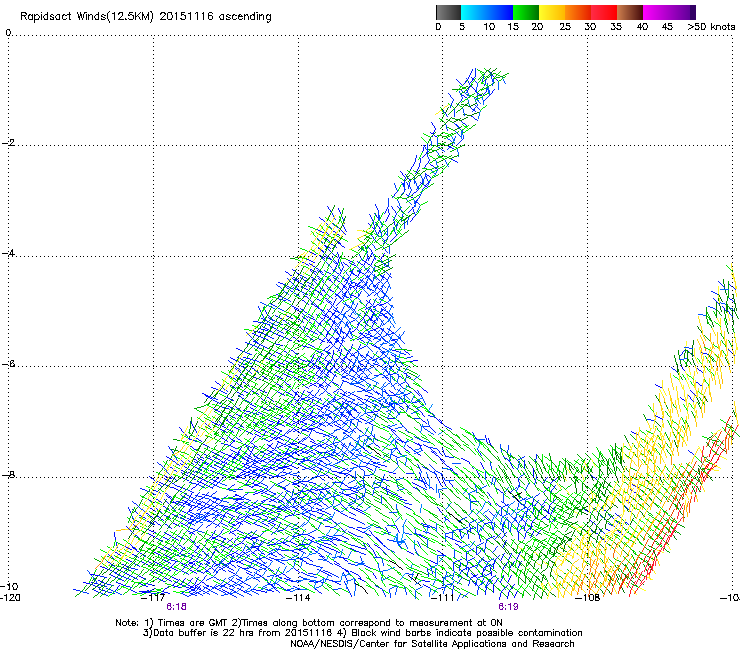Click the dark purple 45-50 knots swatch
Viewport: 740px width, 650px height.
[x=682, y=12]
